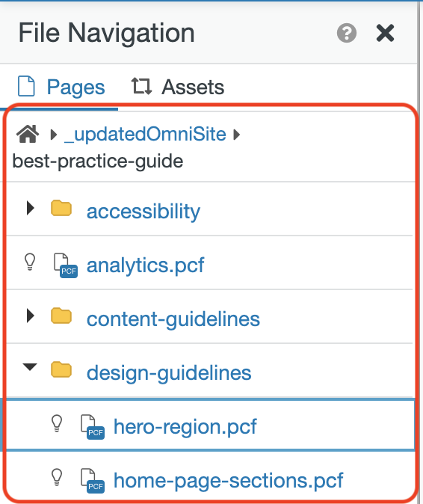Select the home-page-sections.pcf file name
The image size is (423, 504).
[229, 481]
